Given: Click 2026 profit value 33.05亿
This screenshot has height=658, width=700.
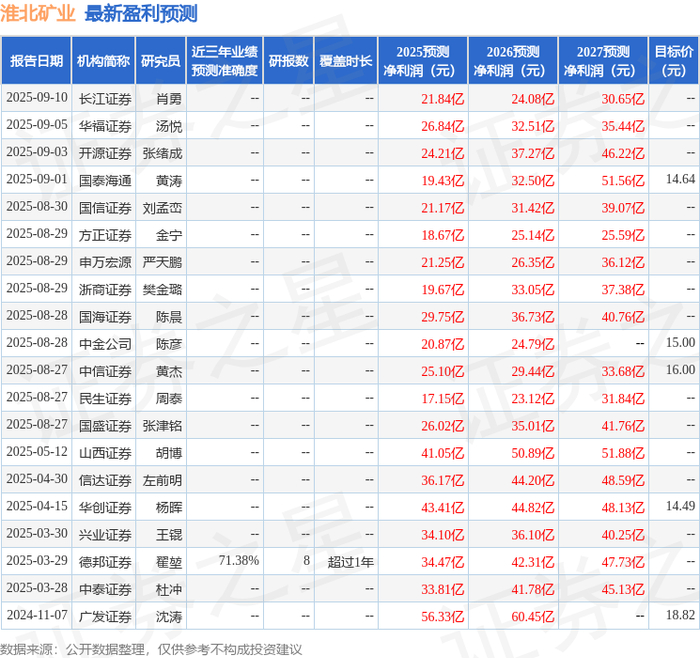Looking at the screenshot, I should [x=533, y=289].
